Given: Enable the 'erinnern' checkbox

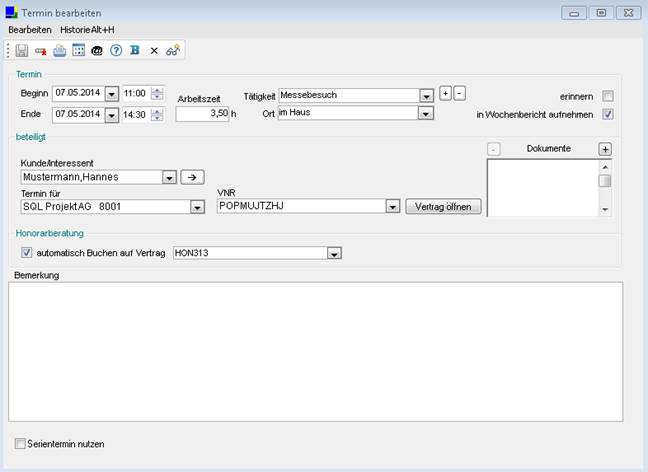Looking at the screenshot, I should [608, 96].
